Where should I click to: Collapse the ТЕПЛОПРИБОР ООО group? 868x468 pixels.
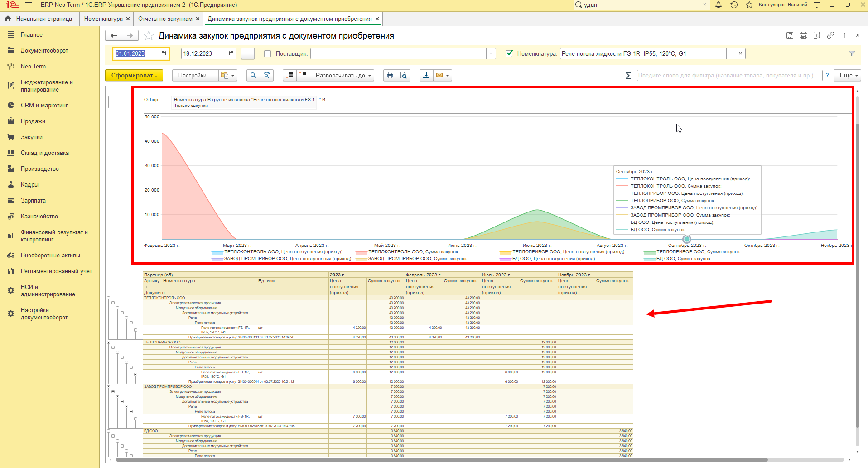108,343
